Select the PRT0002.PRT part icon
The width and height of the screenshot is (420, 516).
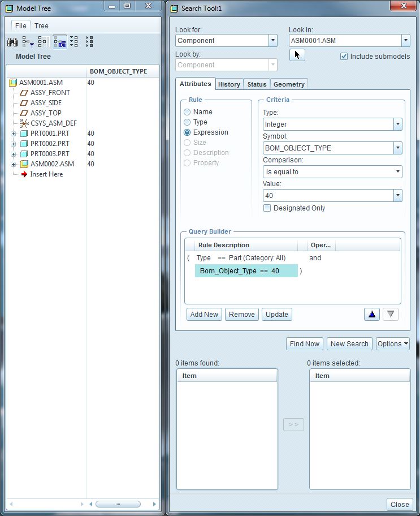(24, 144)
